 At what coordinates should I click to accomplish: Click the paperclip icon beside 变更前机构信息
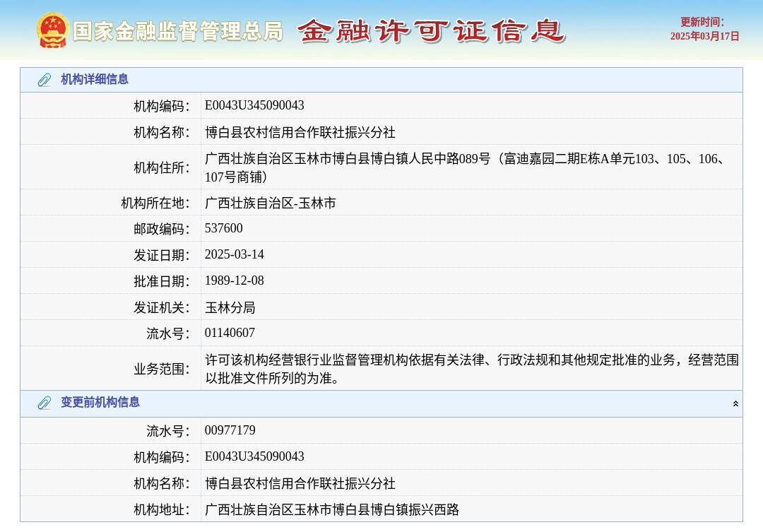click(x=44, y=403)
